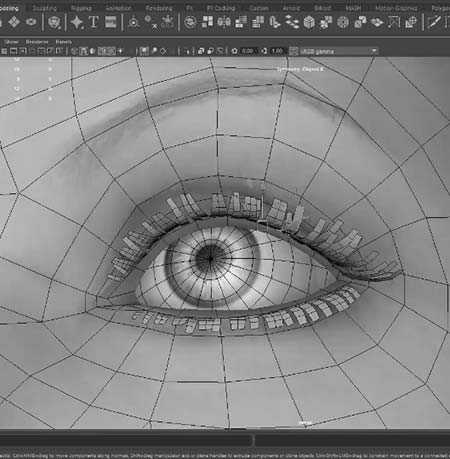Click the shelf icon right of gridded cube
450x459 pixels.
[326, 22]
